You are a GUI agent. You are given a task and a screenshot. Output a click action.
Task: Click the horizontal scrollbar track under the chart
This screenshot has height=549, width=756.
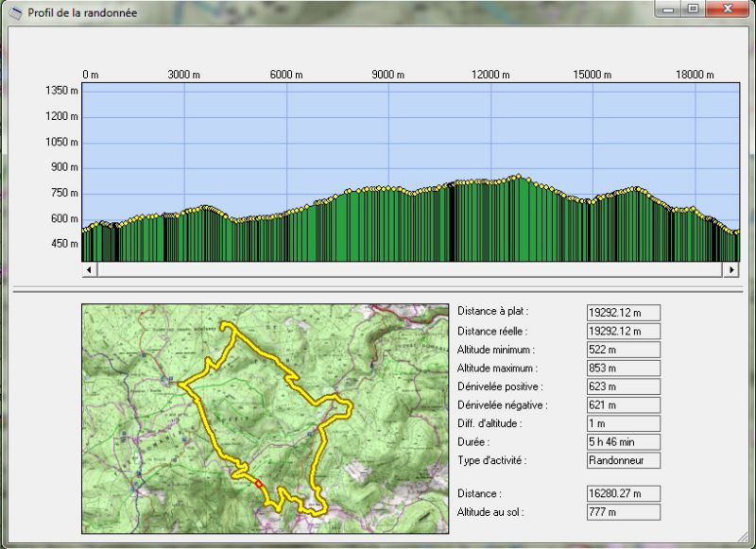pos(410,269)
